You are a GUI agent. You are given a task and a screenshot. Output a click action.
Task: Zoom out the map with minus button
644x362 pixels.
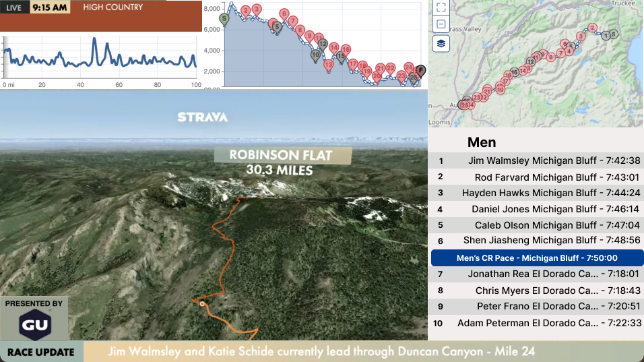pyautogui.click(x=441, y=24)
